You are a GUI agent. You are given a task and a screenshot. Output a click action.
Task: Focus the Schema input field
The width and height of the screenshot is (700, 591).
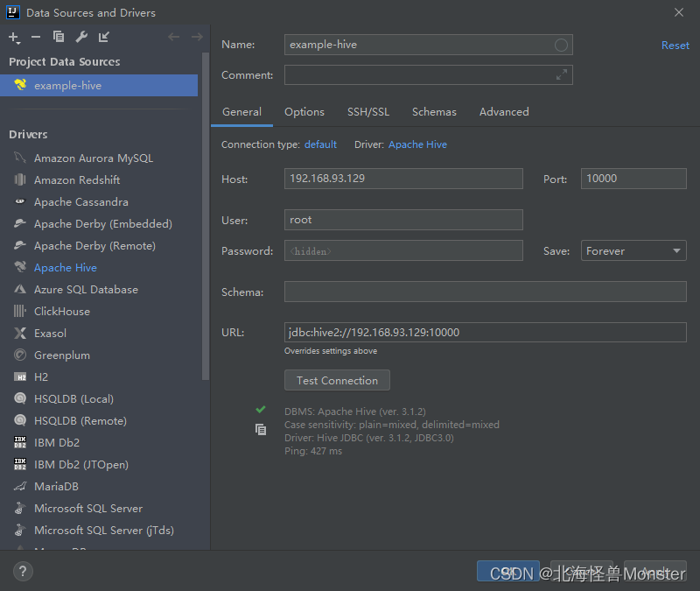pyautogui.click(x=486, y=292)
